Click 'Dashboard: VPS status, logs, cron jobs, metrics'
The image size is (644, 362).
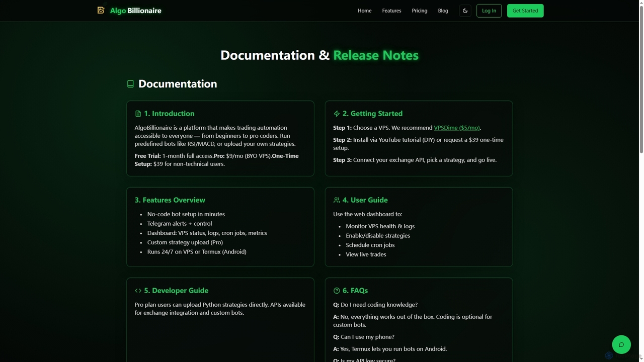coord(207,233)
